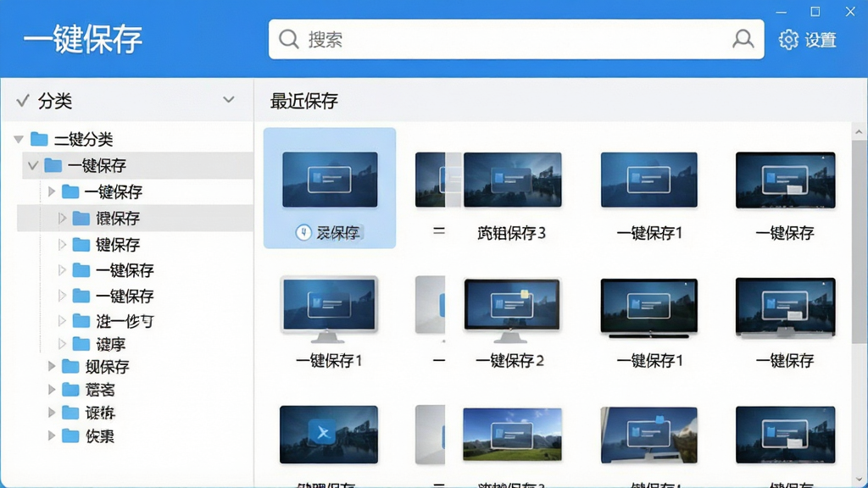This screenshot has width=868, height=488.
Task: Open the selected 灵保存 thumbnail
Action: pos(330,180)
